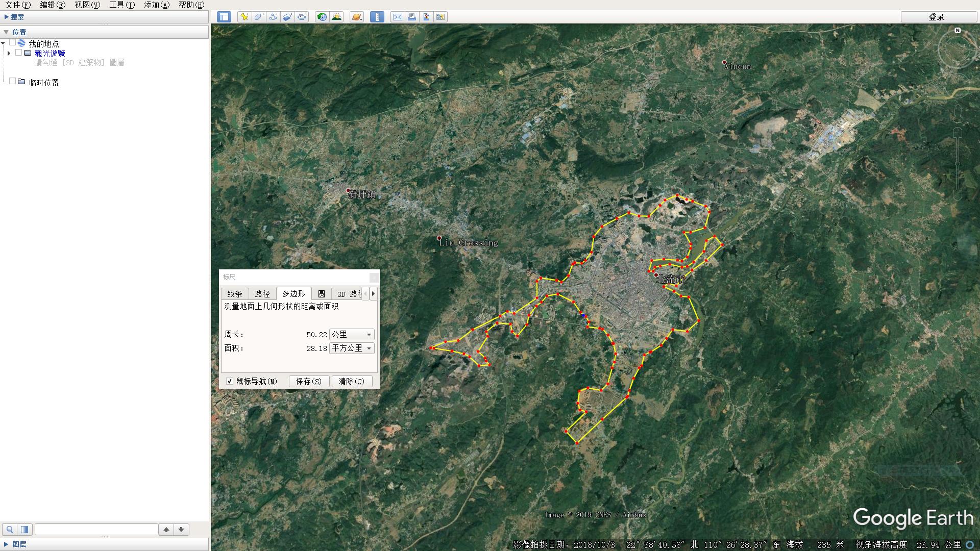This screenshot has width=980, height=551.
Task: Toggle the sidebar panel icon
Action: coord(224,17)
